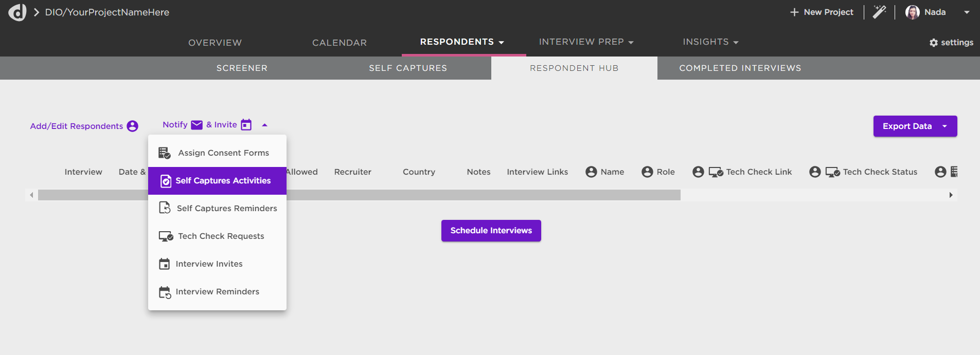Click the settings gear icon

click(x=934, y=43)
